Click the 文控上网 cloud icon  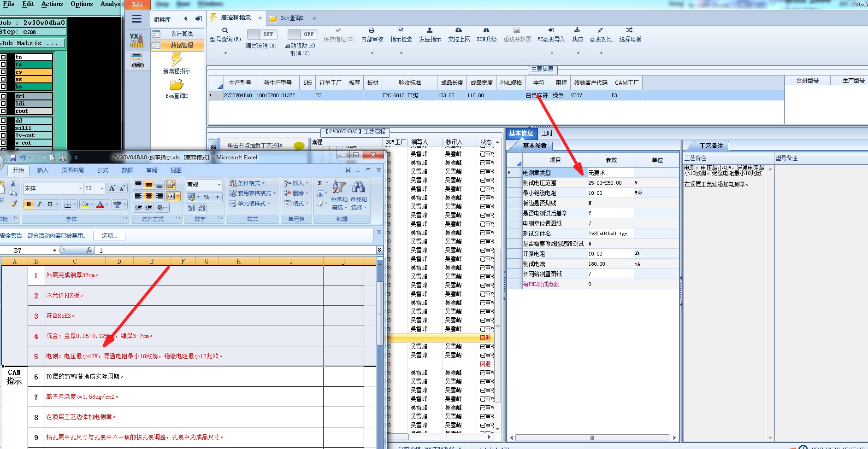459,30
